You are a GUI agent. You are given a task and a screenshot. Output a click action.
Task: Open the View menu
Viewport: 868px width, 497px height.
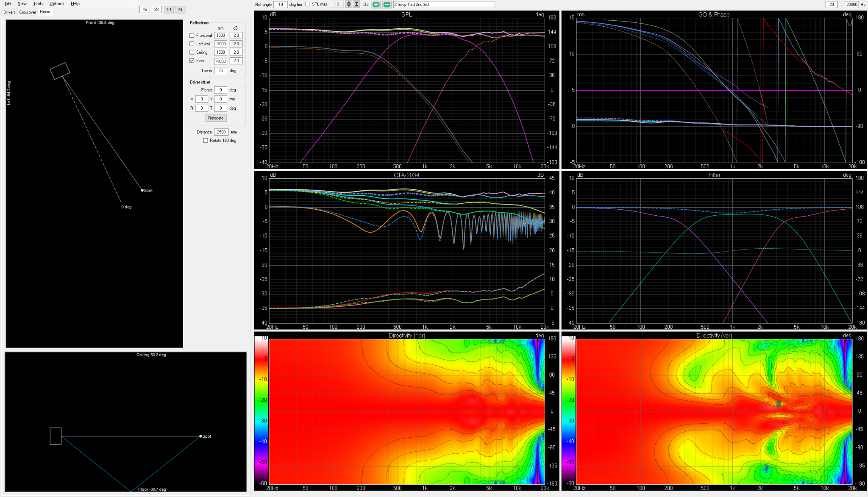coord(22,3)
